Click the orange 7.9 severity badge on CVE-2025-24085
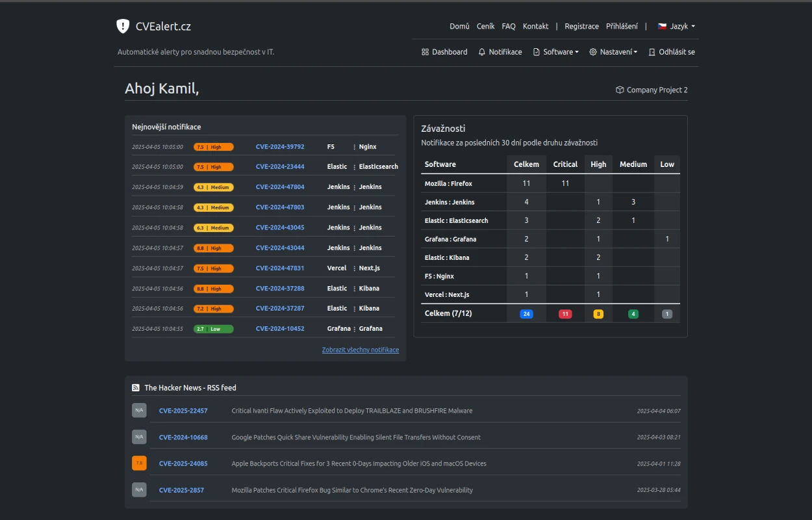 coord(138,463)
